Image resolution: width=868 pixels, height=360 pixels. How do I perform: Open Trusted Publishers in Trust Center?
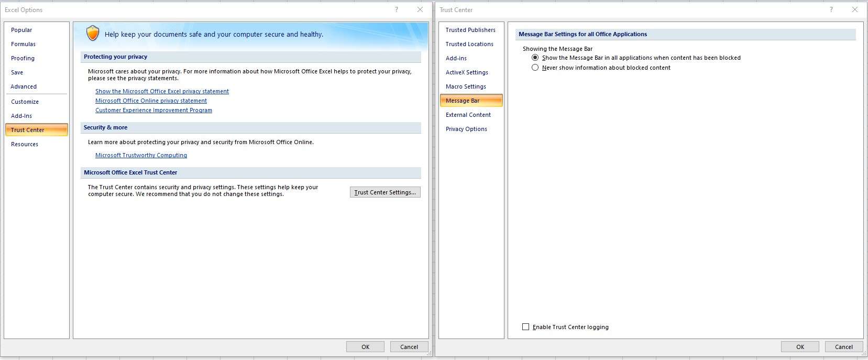pyautogui.click(x=470, y=30)
